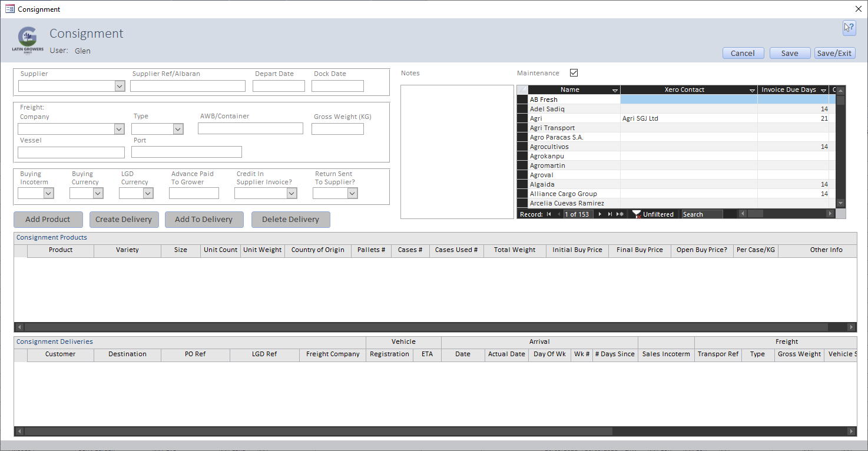Screen dimensions: 868x451
Task: Select the Agro Paracas S.A. name cell
Action: [574, 137]
